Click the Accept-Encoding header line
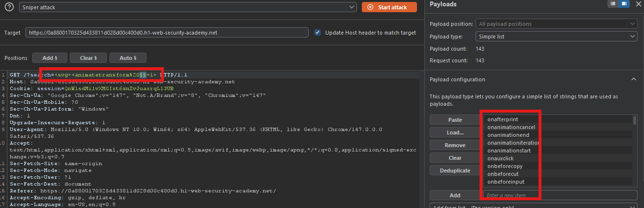Viewport: 644px width, 208px height. coord(67,197)
